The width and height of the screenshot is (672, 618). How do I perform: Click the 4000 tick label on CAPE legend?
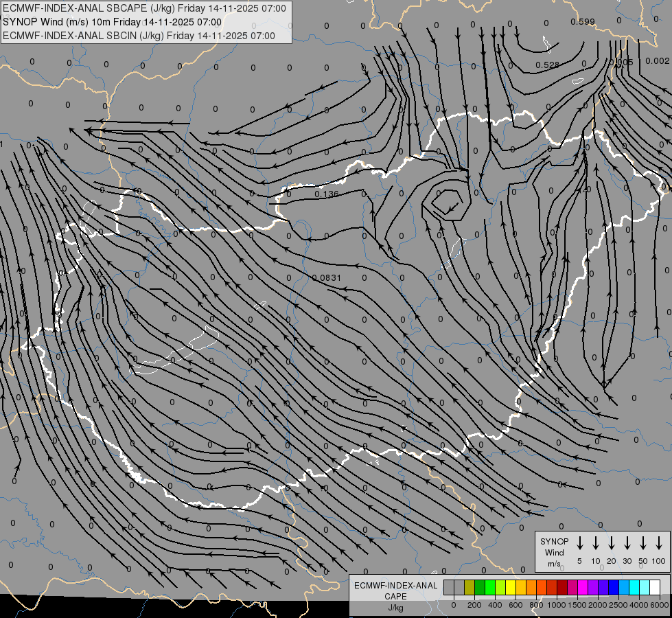pos(639,605)
